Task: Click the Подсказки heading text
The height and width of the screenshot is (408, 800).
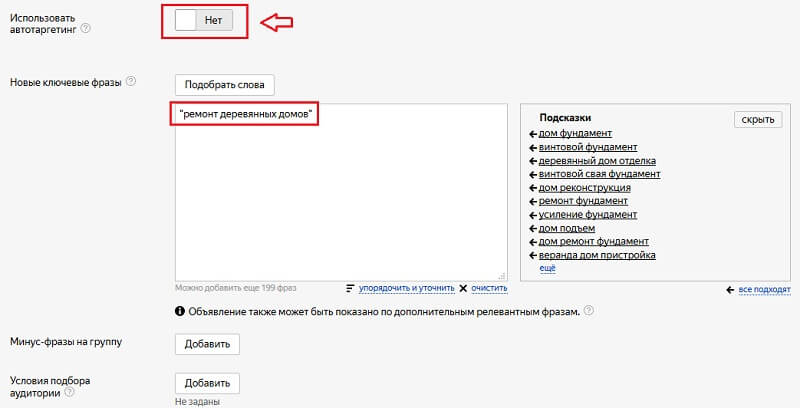Action: click(x=565, y=118)
